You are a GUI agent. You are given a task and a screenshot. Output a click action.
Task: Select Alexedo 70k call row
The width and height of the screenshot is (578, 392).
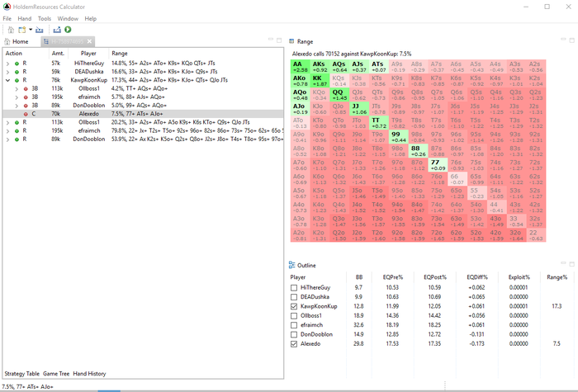click(x=143, y=114)
